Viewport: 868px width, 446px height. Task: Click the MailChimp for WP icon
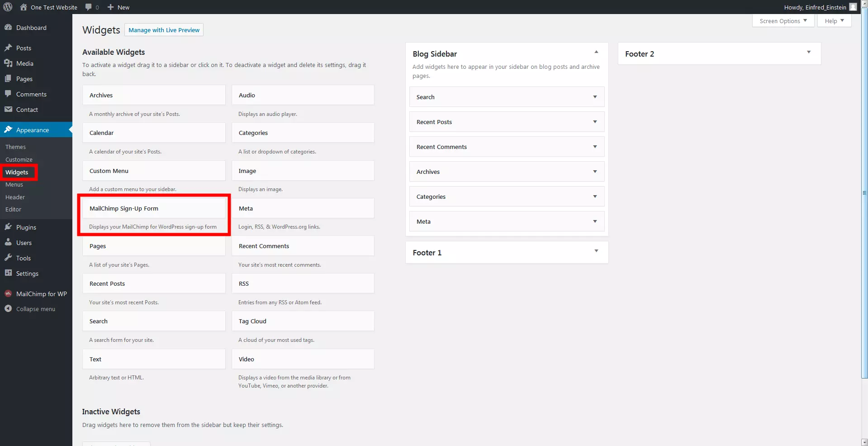pos(8,294)
